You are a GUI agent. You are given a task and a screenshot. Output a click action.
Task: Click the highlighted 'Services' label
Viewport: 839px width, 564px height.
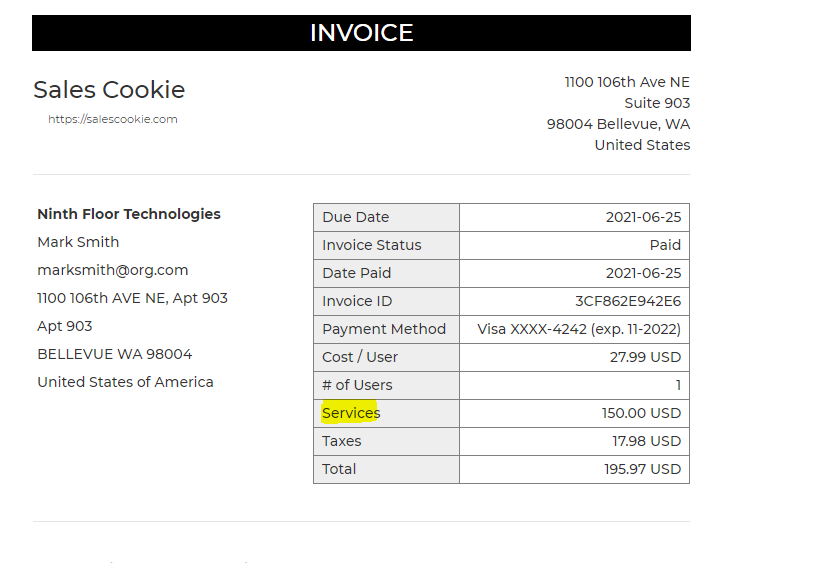[351, 413]
